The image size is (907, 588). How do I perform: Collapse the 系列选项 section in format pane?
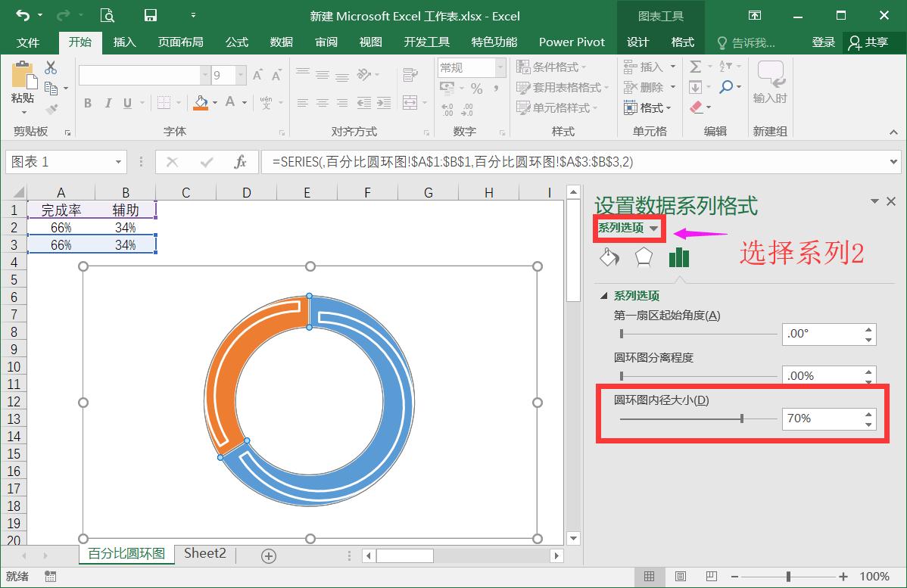click(x=603, y=295)
